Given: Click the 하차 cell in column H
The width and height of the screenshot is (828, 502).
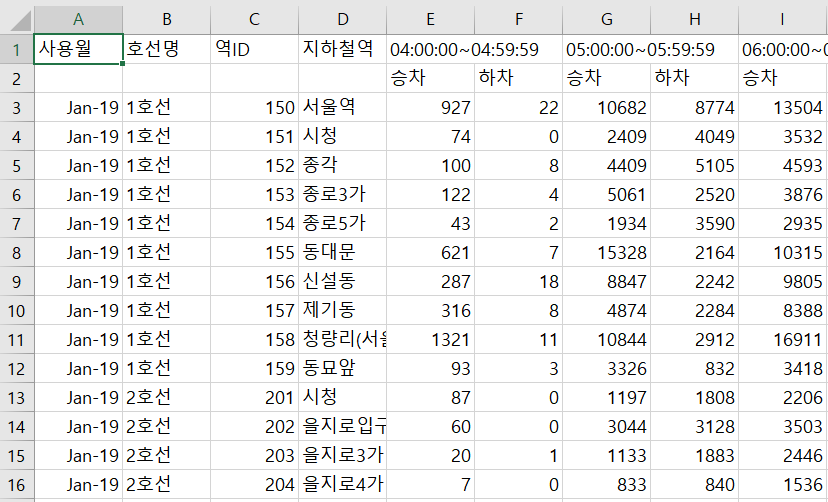Looking at the screenshot, I should pos(694,79).
